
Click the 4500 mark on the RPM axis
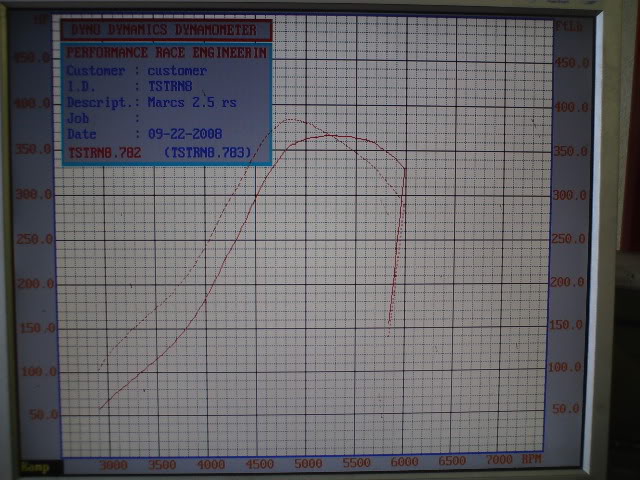point(259,465)
